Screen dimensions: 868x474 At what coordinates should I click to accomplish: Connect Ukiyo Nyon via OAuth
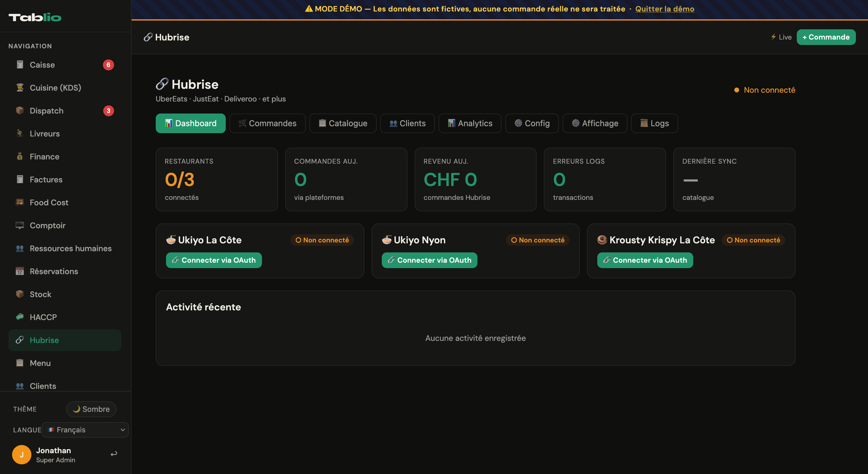429,260
